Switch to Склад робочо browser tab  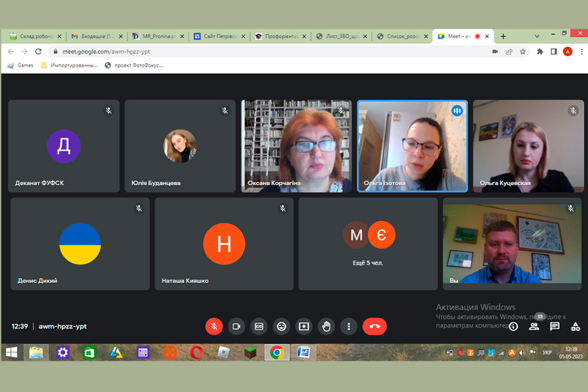36,37
